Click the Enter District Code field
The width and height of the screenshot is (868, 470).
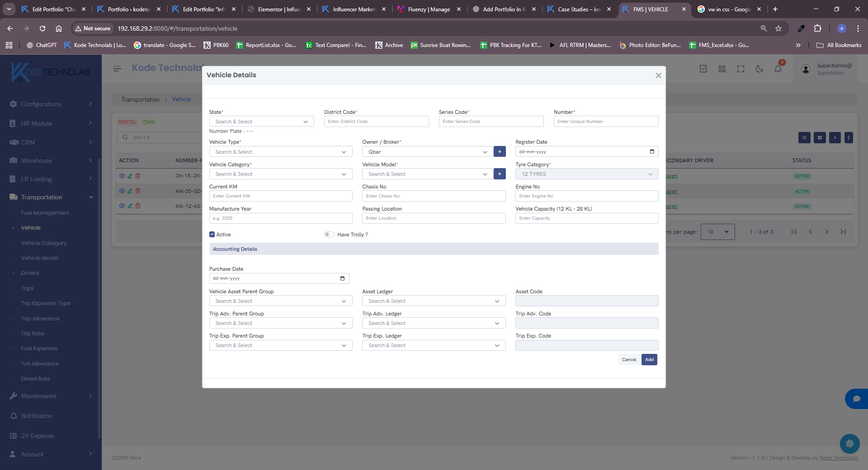[376, 122]
